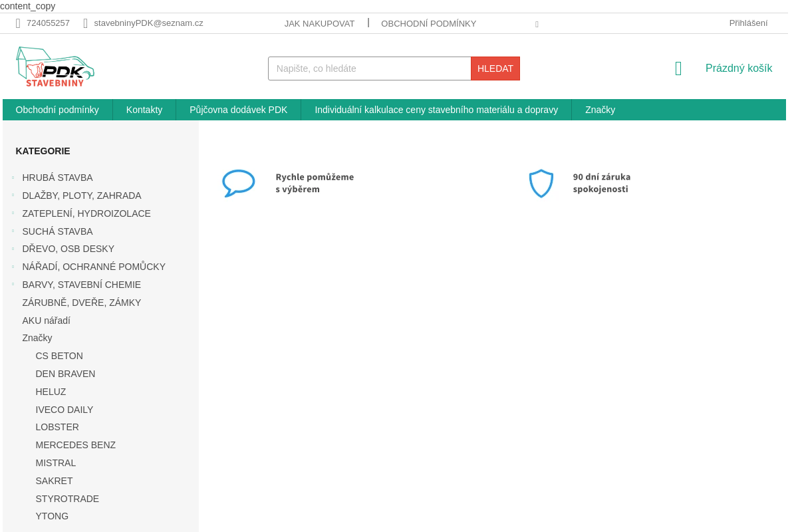Image resolution: width=798 pixels, height=532 pixels.
Task: Click into the search input field
Action: (369, 68)
